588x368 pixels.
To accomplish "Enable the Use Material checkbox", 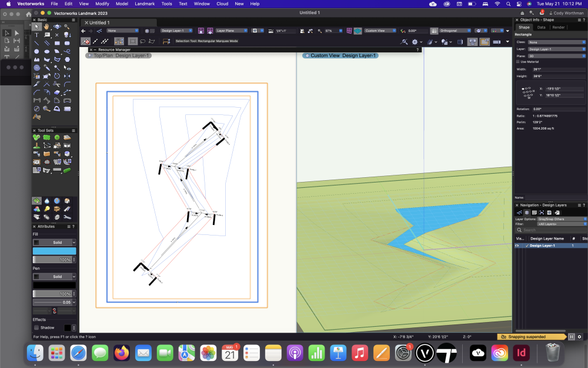I will 517,61.
